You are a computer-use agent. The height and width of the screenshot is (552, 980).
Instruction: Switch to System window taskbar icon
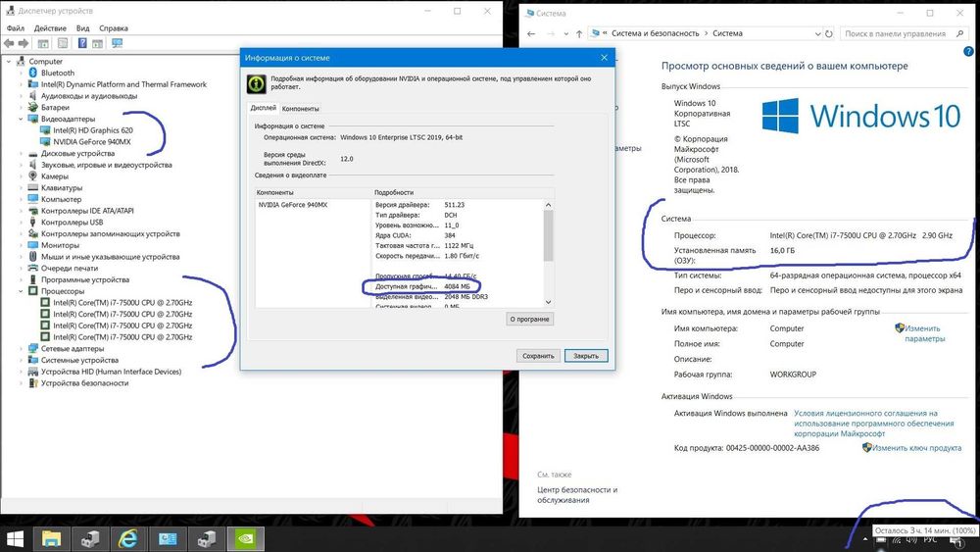[x=168, y=539]
